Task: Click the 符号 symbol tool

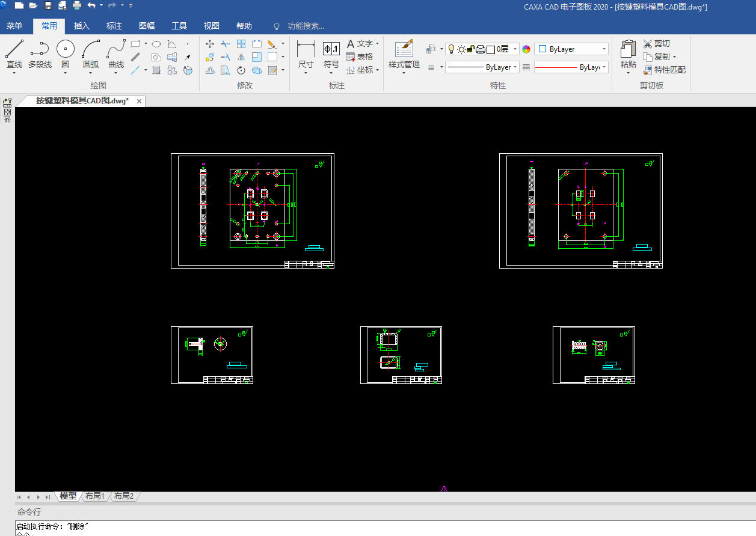Action: [x=331, y=54]
